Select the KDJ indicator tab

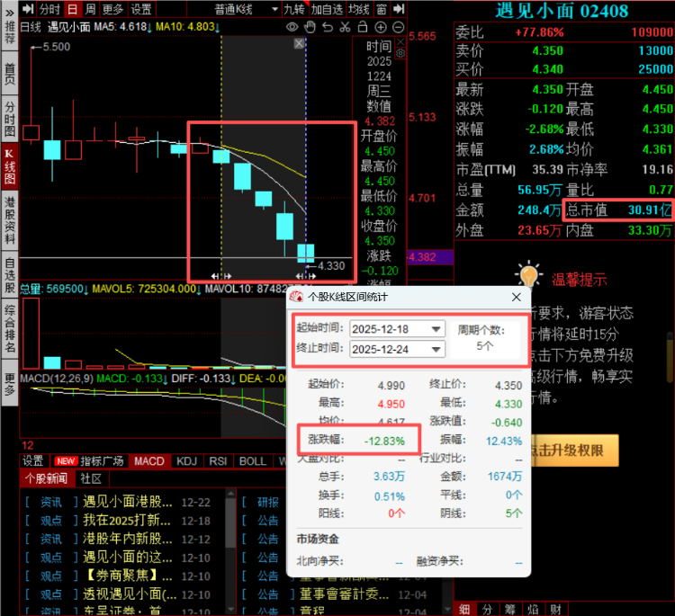point(186,461)
